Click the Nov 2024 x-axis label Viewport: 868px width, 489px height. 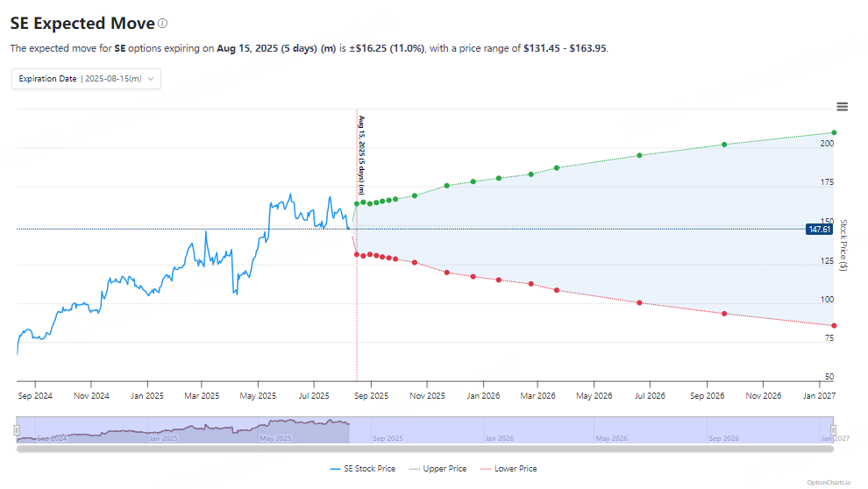[91, 396]
